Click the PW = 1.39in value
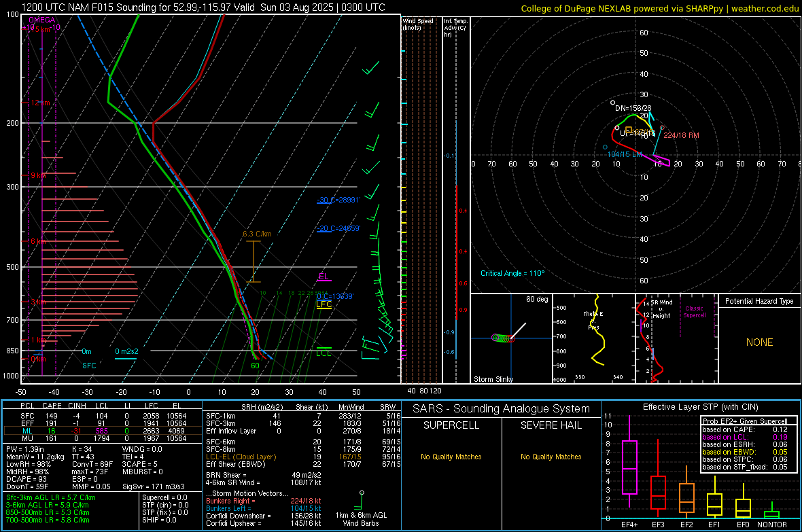 (24, 449)
